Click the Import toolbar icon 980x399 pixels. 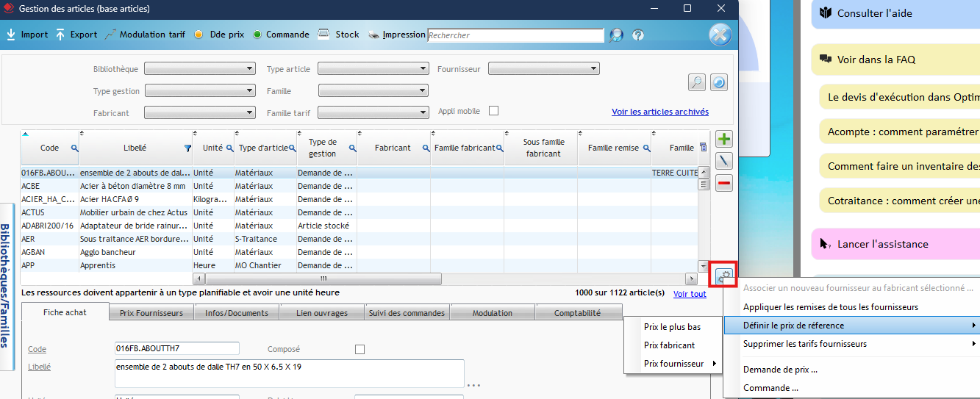point(11,35)
